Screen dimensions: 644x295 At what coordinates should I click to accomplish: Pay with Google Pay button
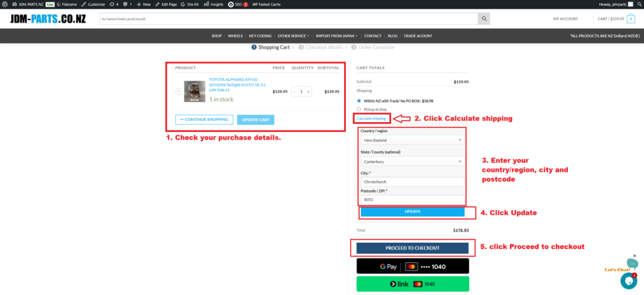tap(413, 267)
